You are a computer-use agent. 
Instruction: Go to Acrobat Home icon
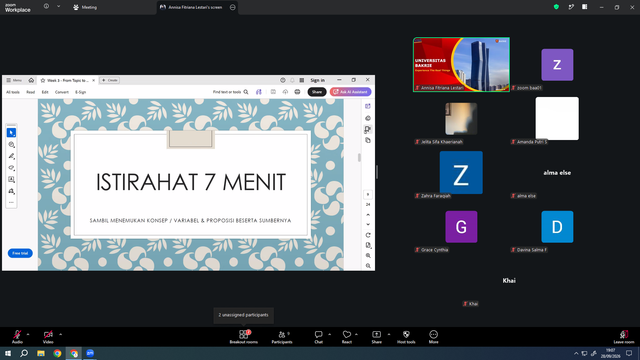tap(31, 80)
